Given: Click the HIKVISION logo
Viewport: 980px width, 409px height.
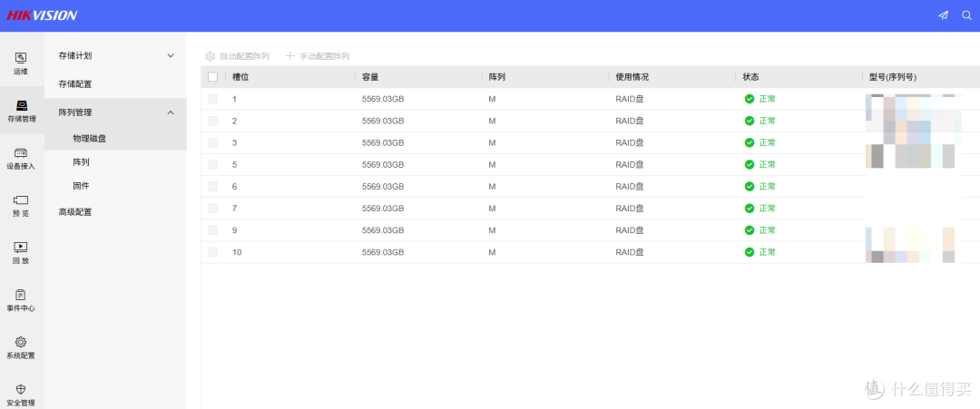Looking at the screenshot, I should [x=42, y=15].
